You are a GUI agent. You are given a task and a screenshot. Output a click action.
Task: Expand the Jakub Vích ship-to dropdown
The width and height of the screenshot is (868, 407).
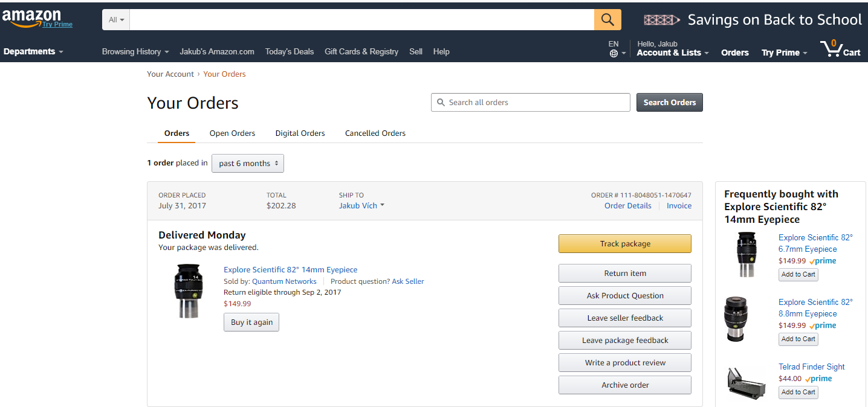361,206
